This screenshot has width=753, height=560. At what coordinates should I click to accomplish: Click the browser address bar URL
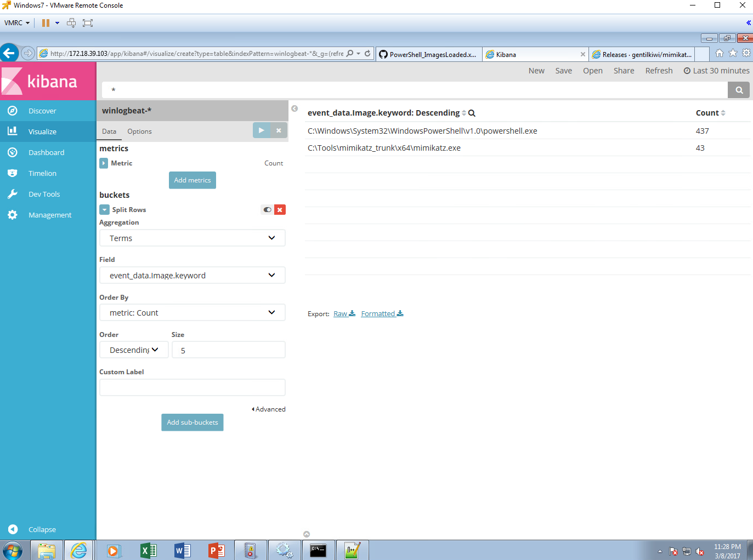coord(196,54)
